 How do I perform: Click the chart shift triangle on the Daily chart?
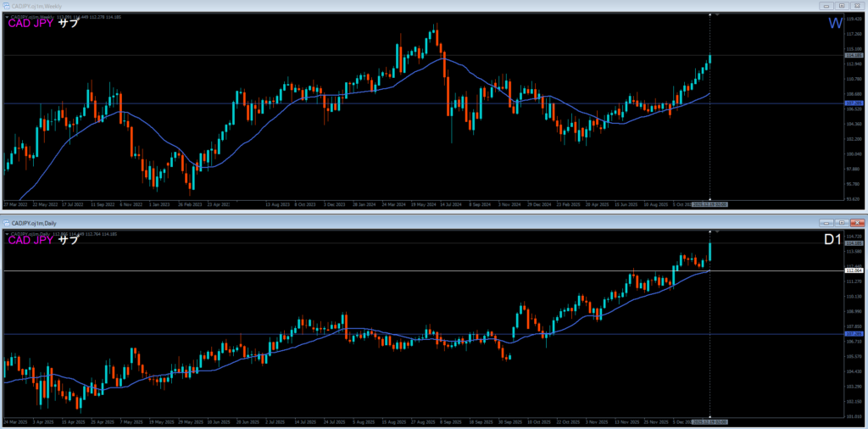pos(719,231)
